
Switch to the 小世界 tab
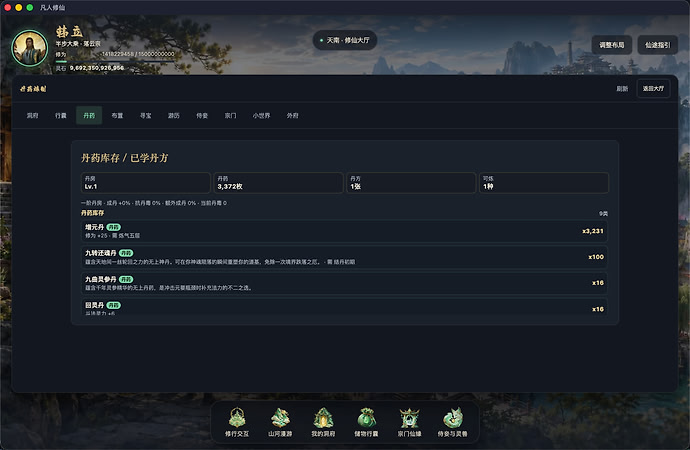[x=261, y=116]
